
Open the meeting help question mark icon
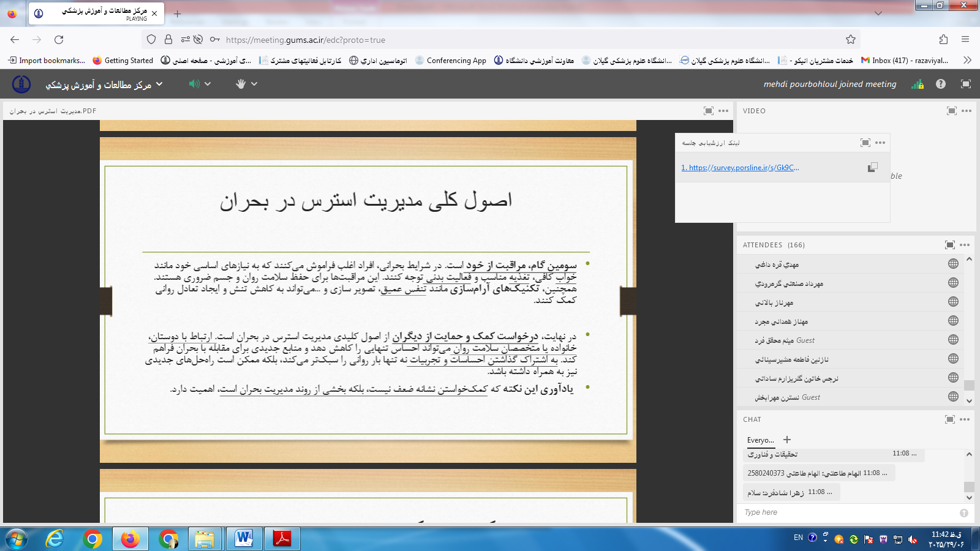pyautogui.click(x=941, y=84)
